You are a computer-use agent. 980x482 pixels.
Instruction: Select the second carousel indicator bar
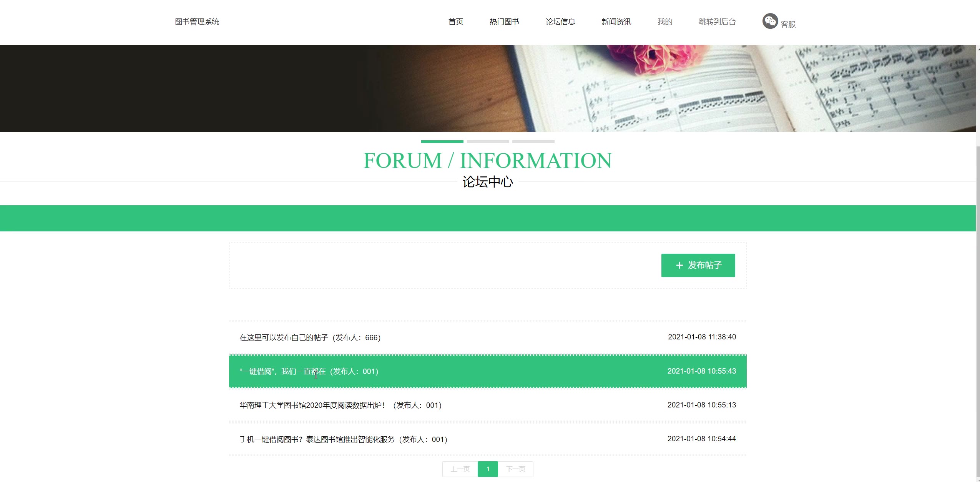point(488,141)
